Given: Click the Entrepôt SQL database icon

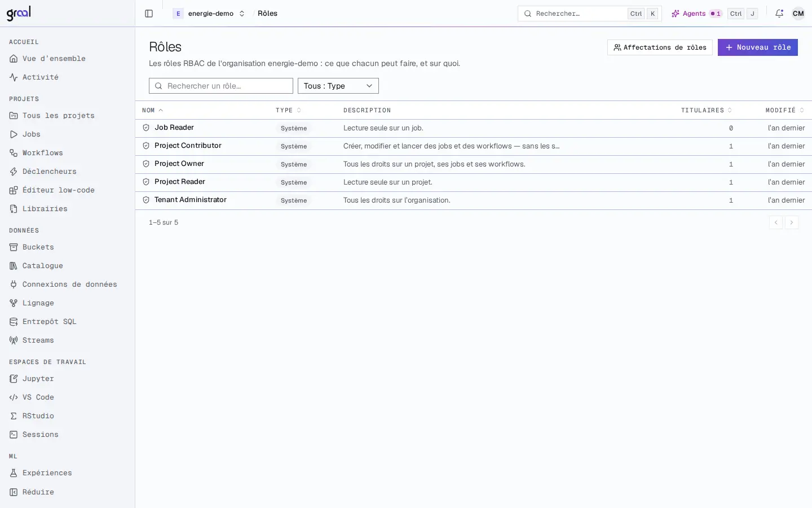Looking at the screenshot, I should point(14,322).
